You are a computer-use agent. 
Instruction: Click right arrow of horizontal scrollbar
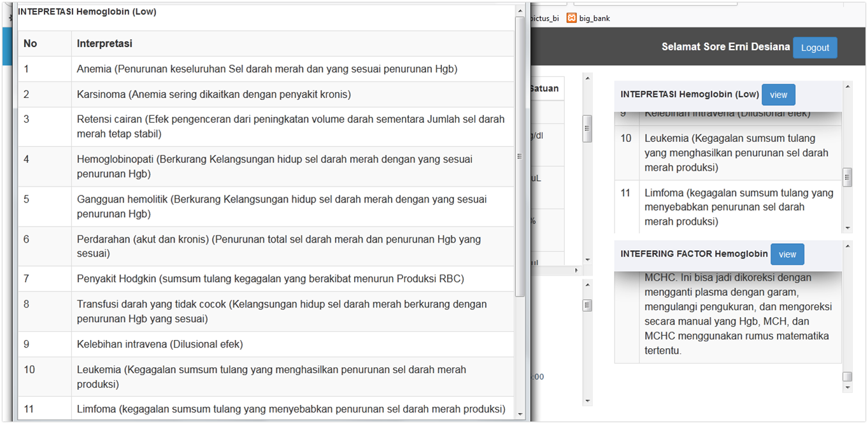577,271
